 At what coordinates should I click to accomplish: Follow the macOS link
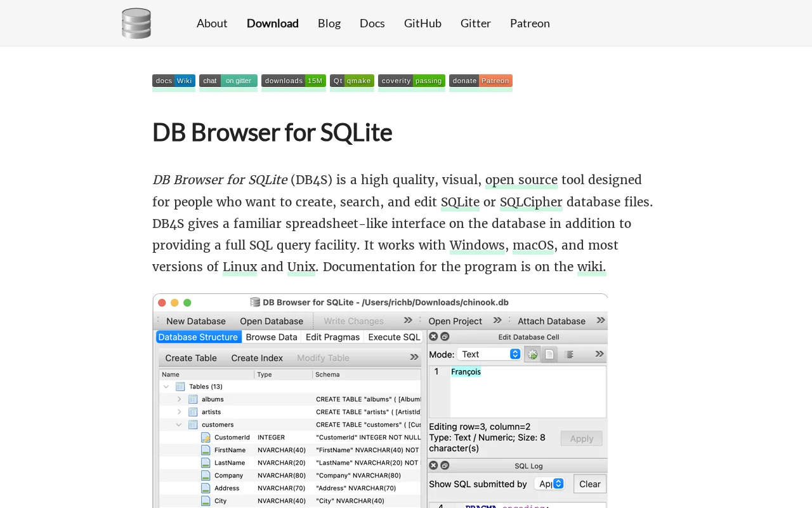pyautogui.click(x=533, y=245)
